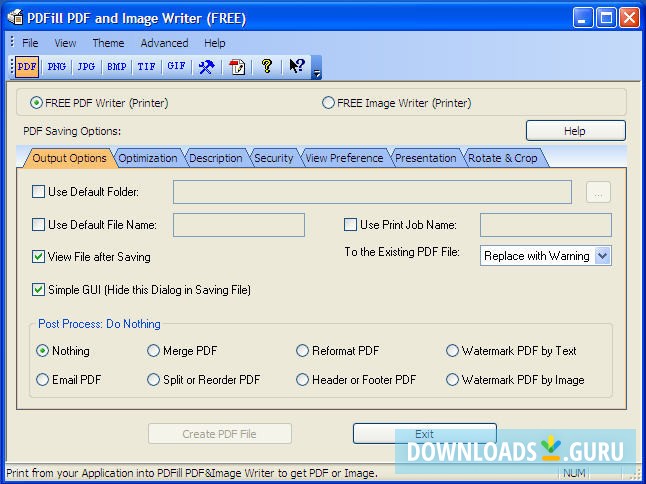Open the tools hammer-and-wrench icon
Viewport: 646px width, 484px height.
(206, 67)
